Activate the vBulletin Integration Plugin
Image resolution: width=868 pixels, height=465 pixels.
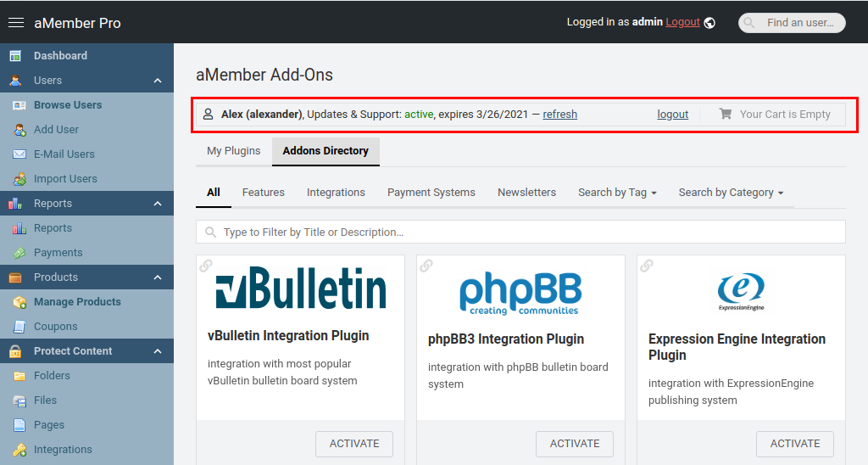click(354, 444)
